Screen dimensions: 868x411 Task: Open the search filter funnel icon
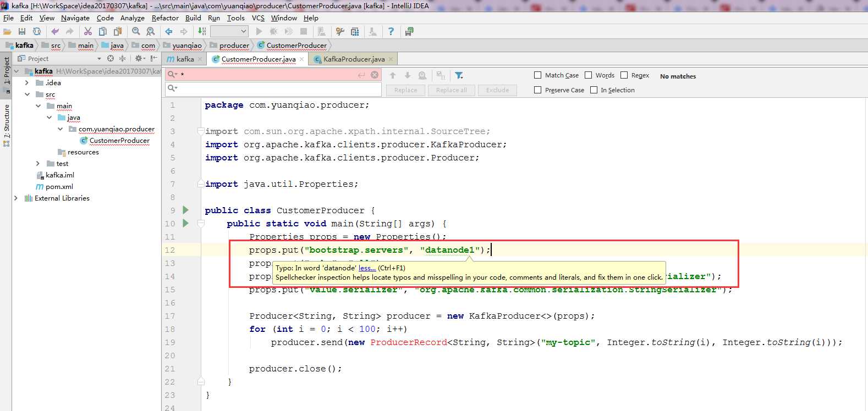point(459,75)
